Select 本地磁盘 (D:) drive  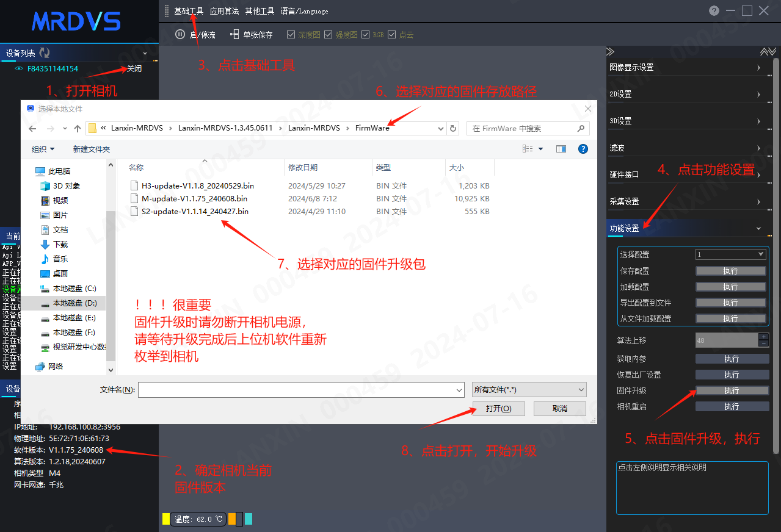tap(68, 303)
